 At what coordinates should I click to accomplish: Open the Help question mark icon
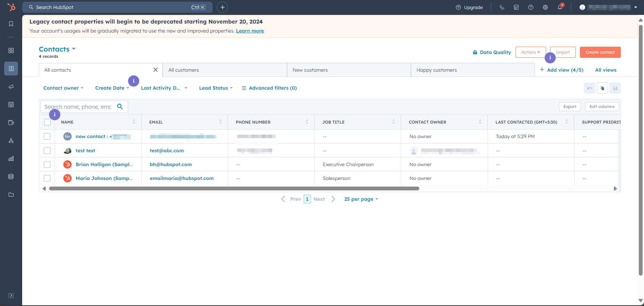[531, 7]
